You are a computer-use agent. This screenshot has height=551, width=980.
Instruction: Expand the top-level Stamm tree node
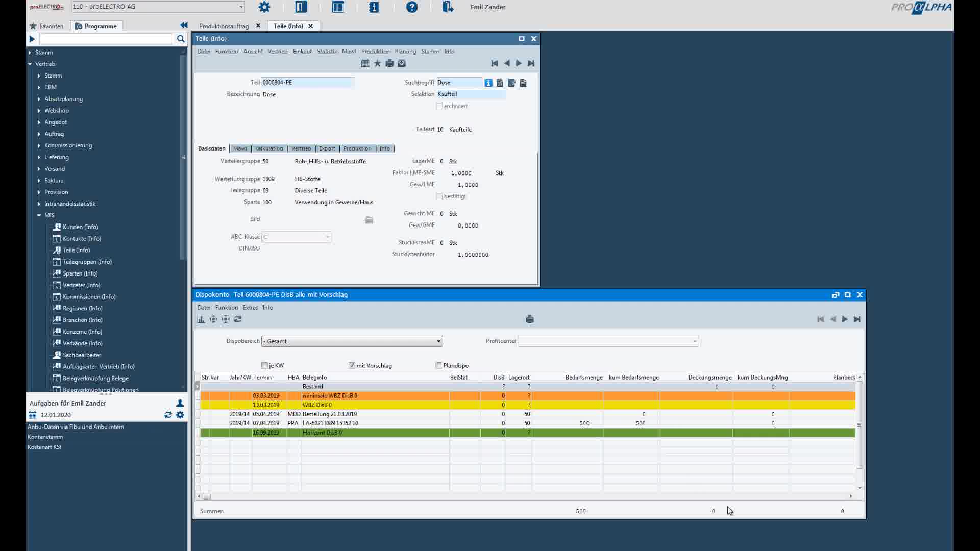30,53
